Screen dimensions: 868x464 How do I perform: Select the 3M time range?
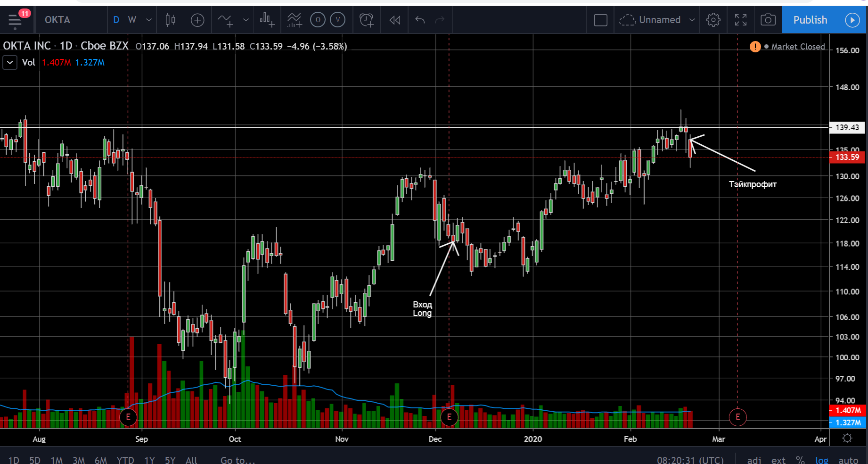pos(79,460)
